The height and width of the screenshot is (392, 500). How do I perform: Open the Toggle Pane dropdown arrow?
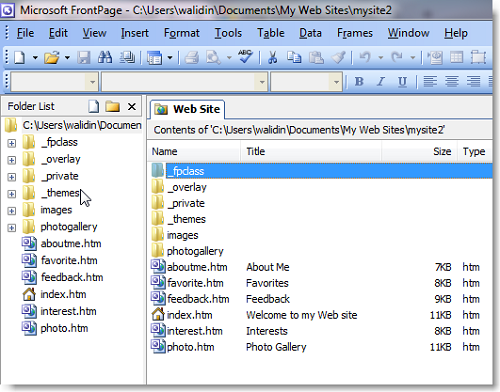point(170,58)
